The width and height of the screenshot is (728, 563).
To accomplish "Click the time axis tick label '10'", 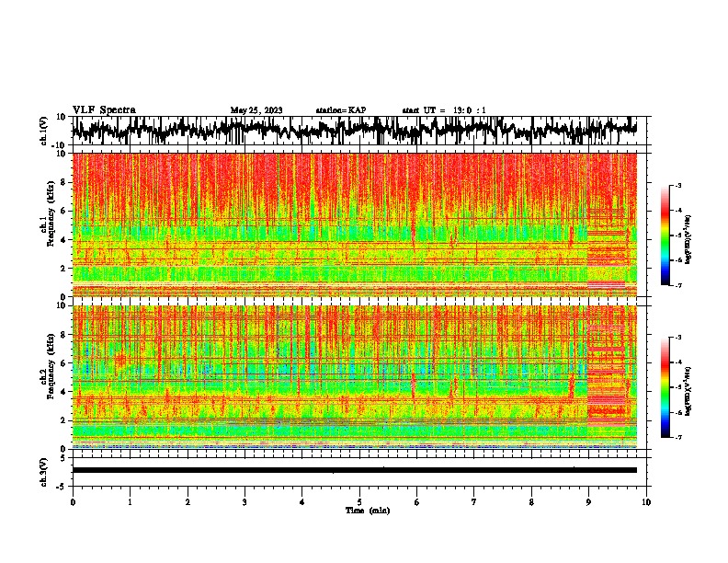I will 646,502.
